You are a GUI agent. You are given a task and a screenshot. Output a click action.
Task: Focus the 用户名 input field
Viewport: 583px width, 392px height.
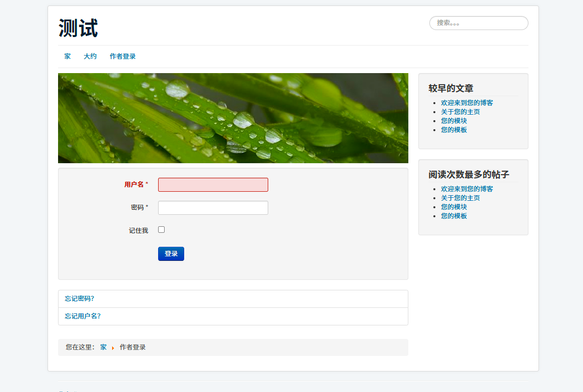click(213, 185)
